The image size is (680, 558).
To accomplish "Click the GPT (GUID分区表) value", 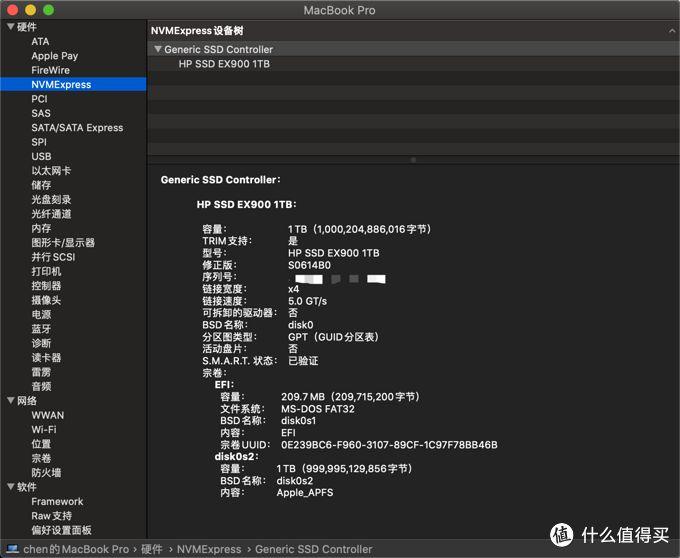I will 333,337.
